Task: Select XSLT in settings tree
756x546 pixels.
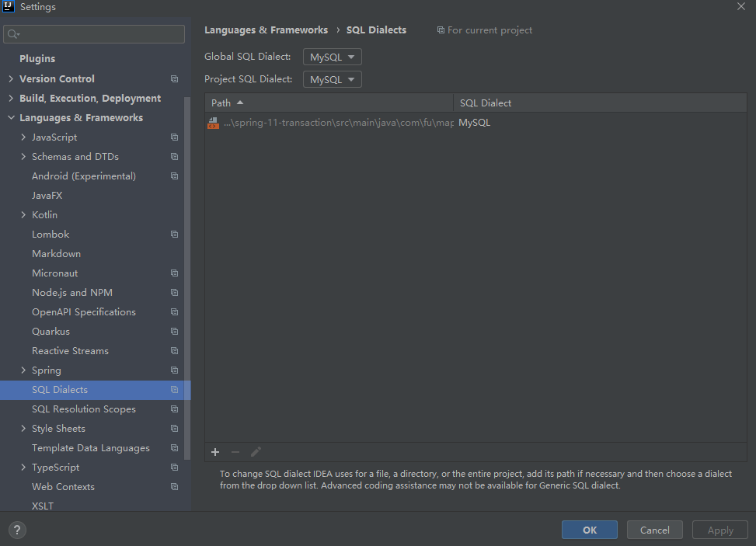Action: pos(43,506)
